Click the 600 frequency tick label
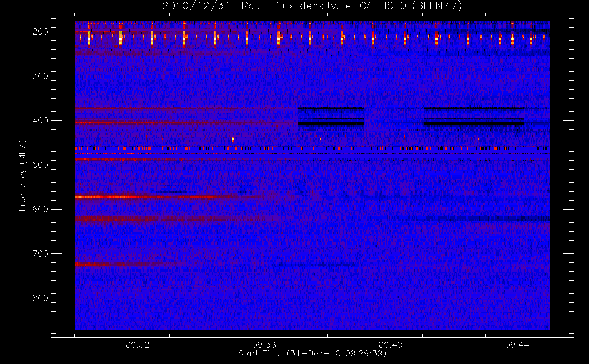589x364 pixels. point(40,210)
